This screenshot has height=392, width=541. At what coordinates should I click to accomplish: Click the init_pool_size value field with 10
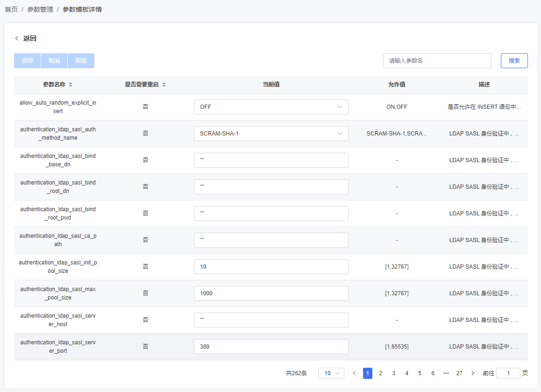(x=271, y=267)
